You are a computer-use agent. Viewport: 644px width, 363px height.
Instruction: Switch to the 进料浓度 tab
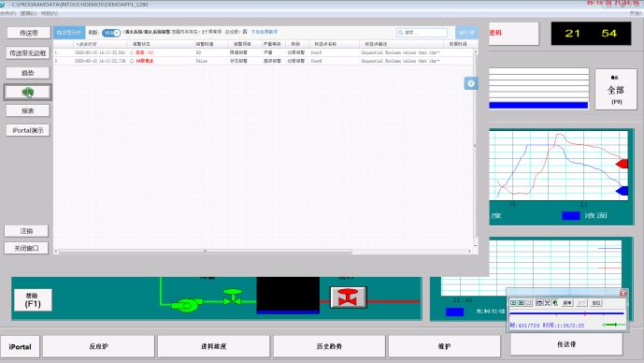213,346
